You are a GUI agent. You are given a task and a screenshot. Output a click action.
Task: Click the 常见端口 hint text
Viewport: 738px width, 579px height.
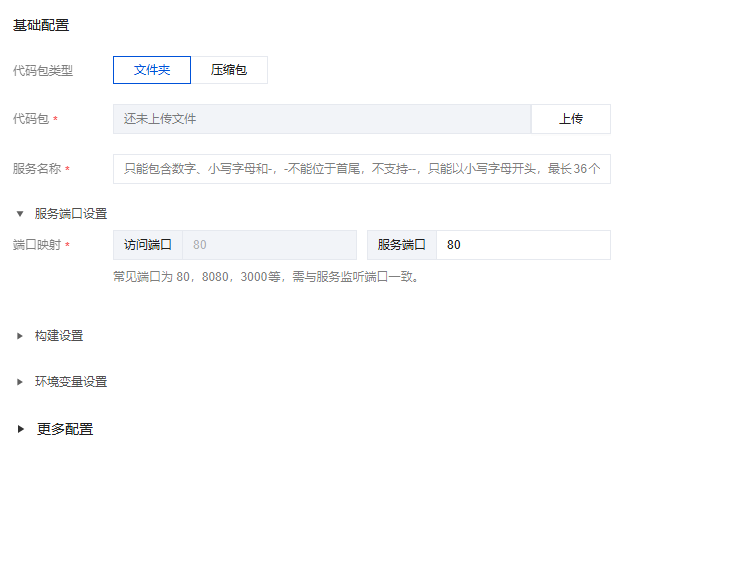(266, 277)
